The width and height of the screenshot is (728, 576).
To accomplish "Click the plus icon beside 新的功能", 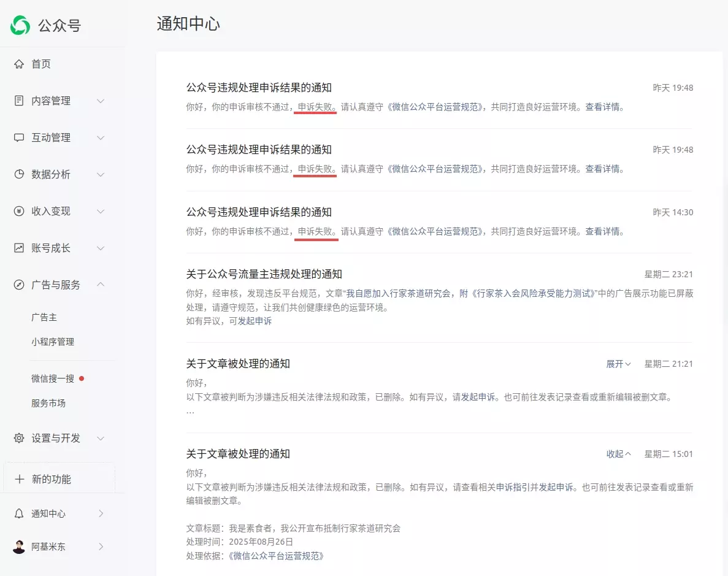I will tap(20, 479).
